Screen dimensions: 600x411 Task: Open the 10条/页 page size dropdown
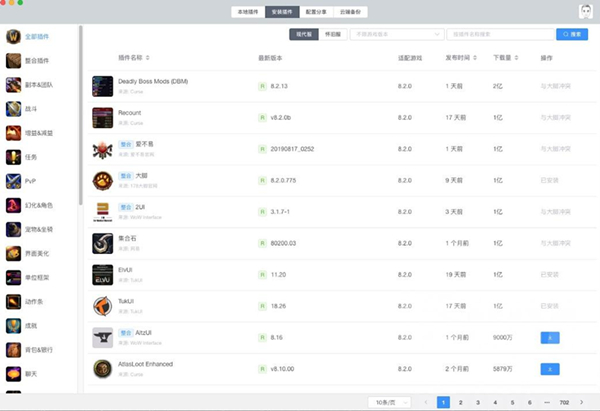[384, 401]
